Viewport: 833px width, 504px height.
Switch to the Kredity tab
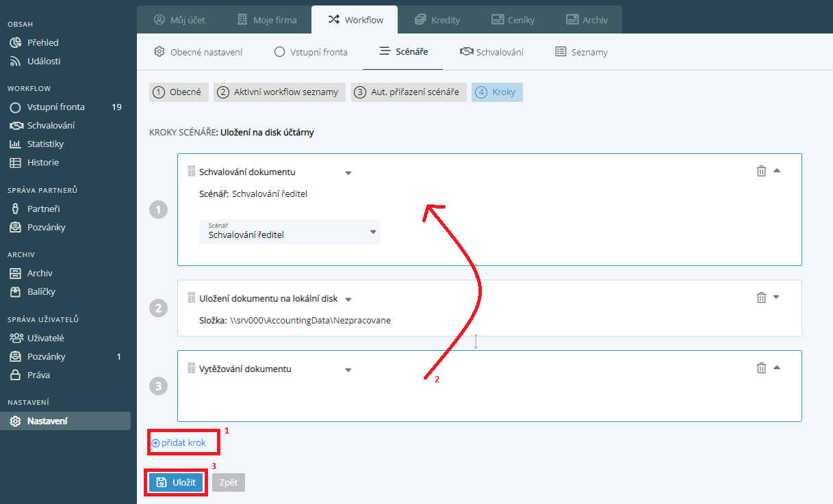[x=437, y=20]
